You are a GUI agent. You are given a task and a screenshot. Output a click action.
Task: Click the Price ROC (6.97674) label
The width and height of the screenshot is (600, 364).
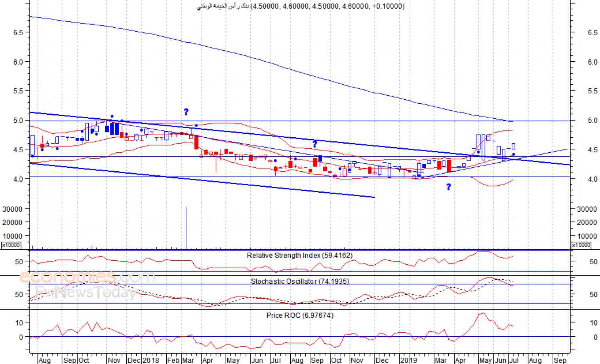point(300,315)
